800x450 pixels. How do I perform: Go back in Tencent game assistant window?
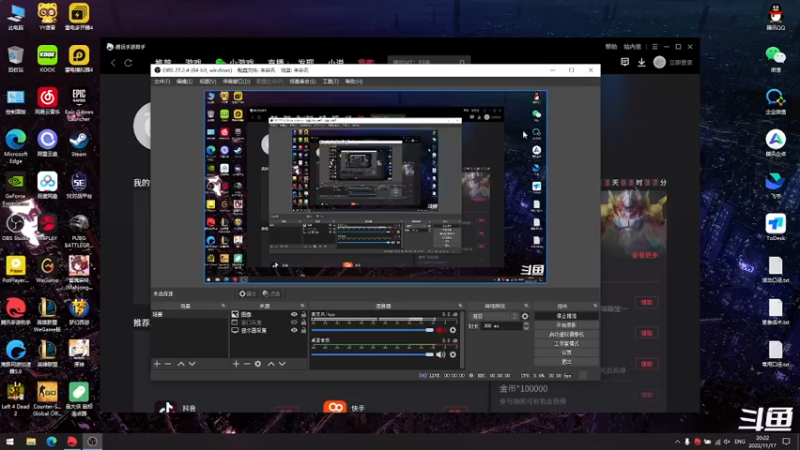(x=113, y=63)
